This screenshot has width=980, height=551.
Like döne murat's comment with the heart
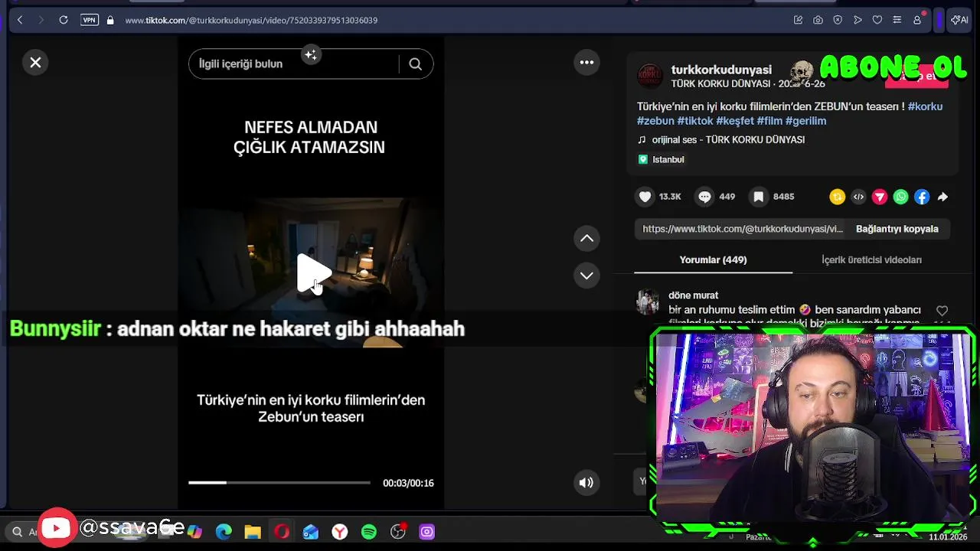pos(942,311)
